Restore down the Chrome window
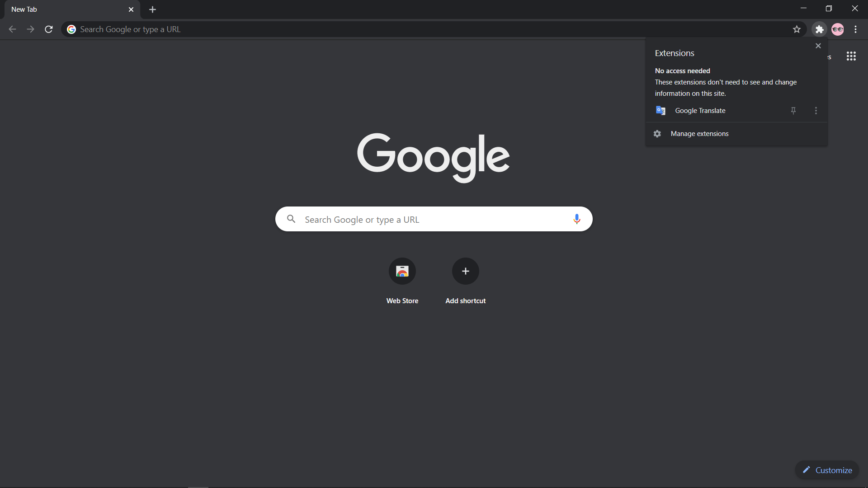 pos(829,8)
